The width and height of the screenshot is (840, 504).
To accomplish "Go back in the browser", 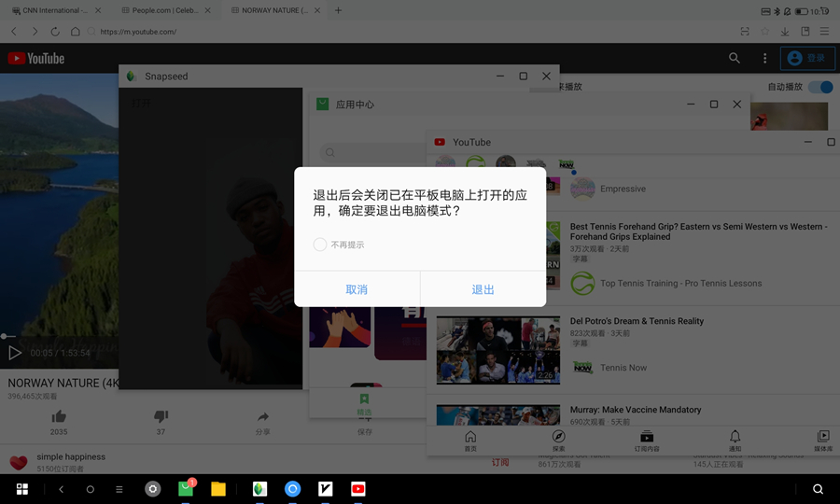I will click(x=14, y=32).
